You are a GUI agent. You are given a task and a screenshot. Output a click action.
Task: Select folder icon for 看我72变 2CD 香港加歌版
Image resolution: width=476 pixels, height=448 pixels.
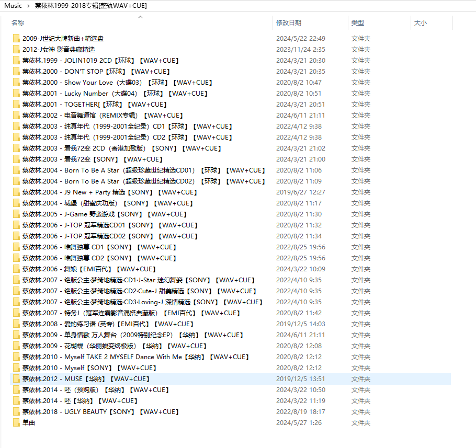point(16,148)
